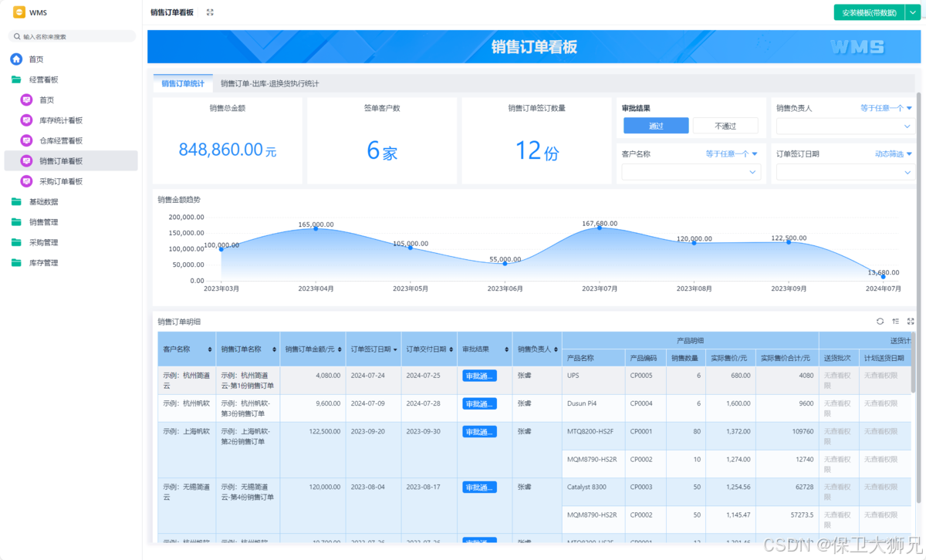Click the 基础数据 folder icon
Screen dimensions: 926x560
tap(16, 201)
